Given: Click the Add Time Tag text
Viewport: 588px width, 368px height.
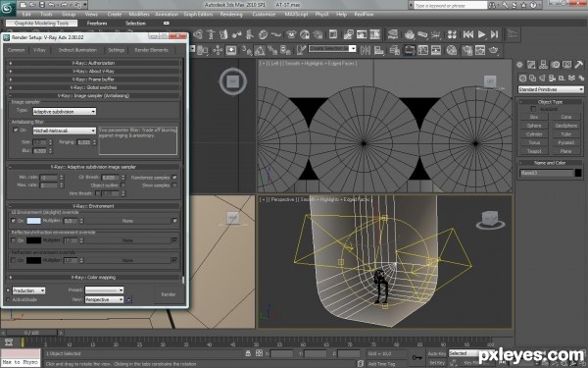Looking at the screenshot, I should [382, 363].
